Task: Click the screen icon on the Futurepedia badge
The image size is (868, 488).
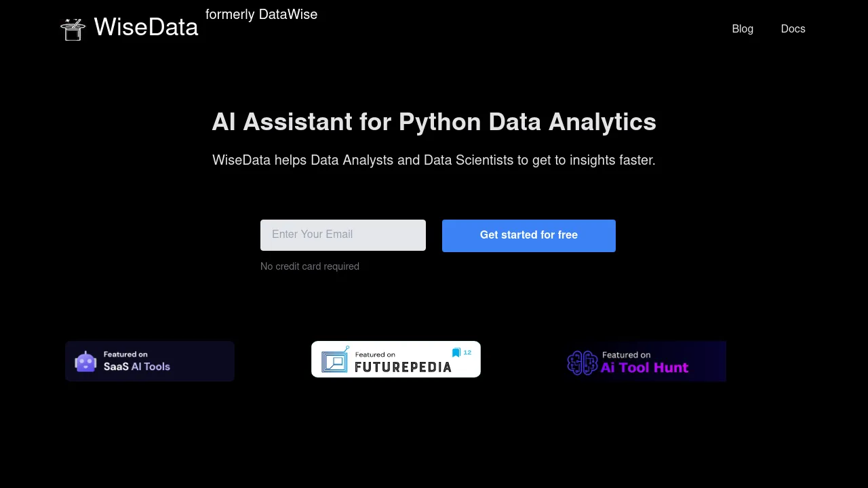Action: (x=334, y=361)
